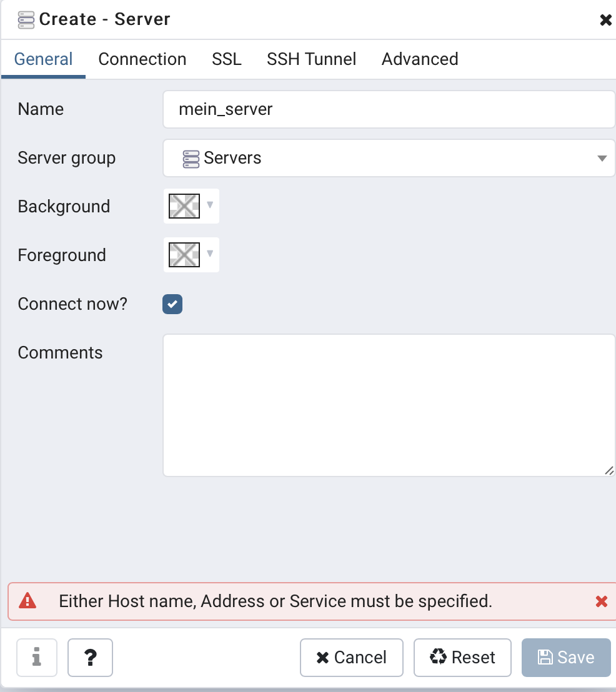Click the red warning triangle icon
616x692 pixels.
point(27,601)
